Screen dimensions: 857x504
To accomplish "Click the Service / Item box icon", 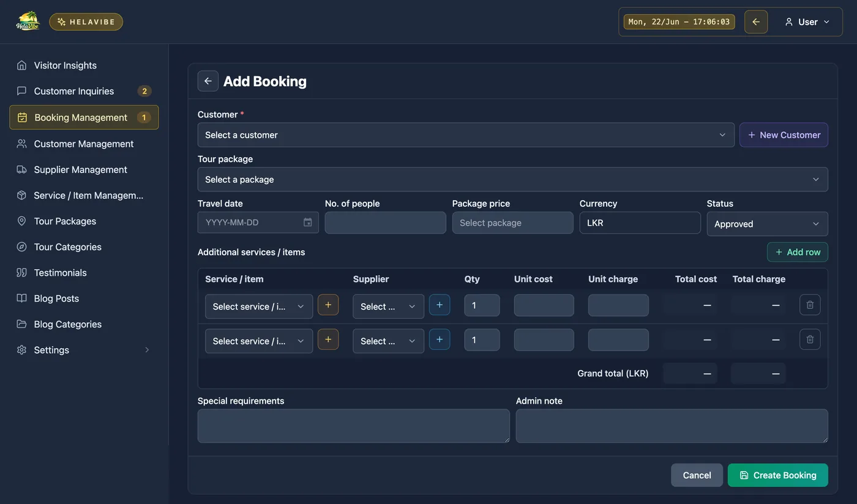I will 21,195.
